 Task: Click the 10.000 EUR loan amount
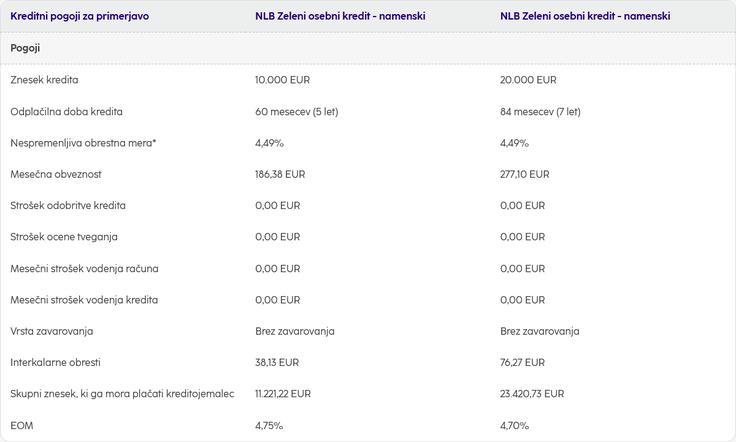click(x=283, y=80)
